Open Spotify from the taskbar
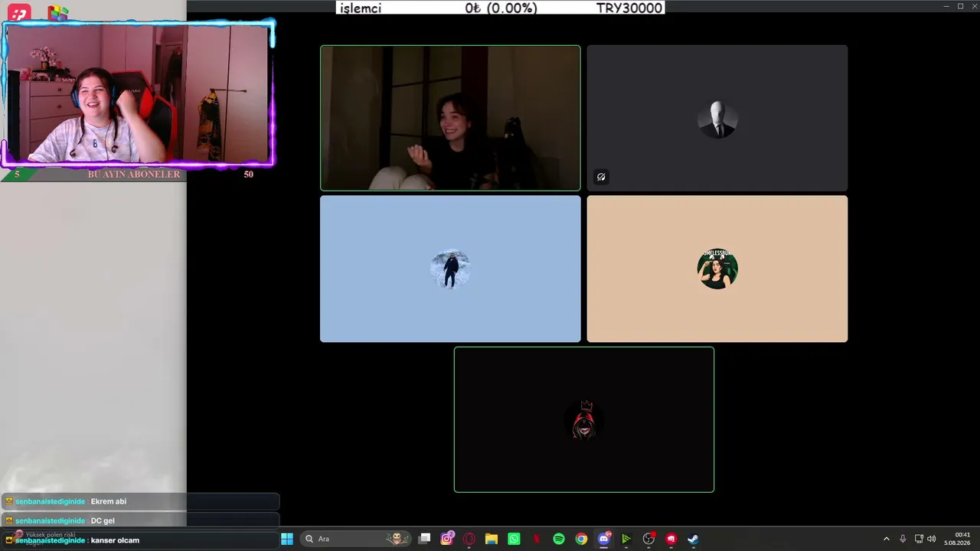This screenshot has width=980, height=551. [559, 539]
